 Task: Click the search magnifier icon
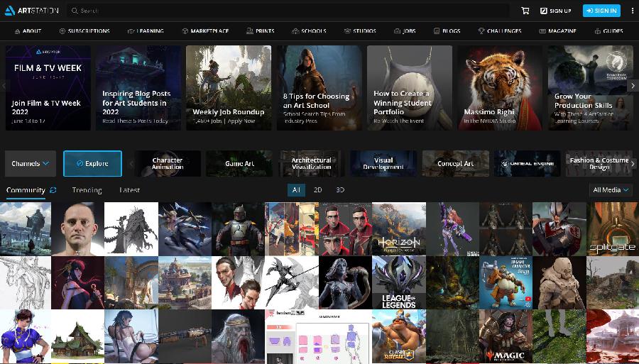pyautogui.click(x=75, y=11)
